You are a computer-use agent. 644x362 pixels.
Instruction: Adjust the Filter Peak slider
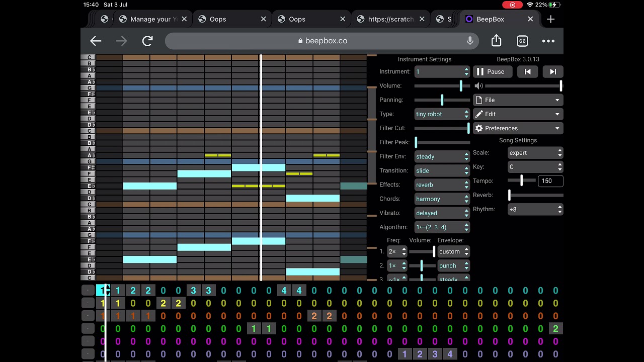tap(442, 142)
